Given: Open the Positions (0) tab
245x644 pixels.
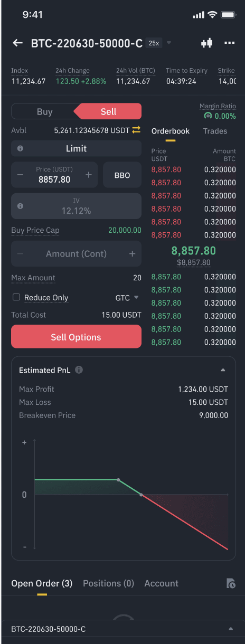Looking at the screenshot, I should pyautogui.click(x=108, y=583).
